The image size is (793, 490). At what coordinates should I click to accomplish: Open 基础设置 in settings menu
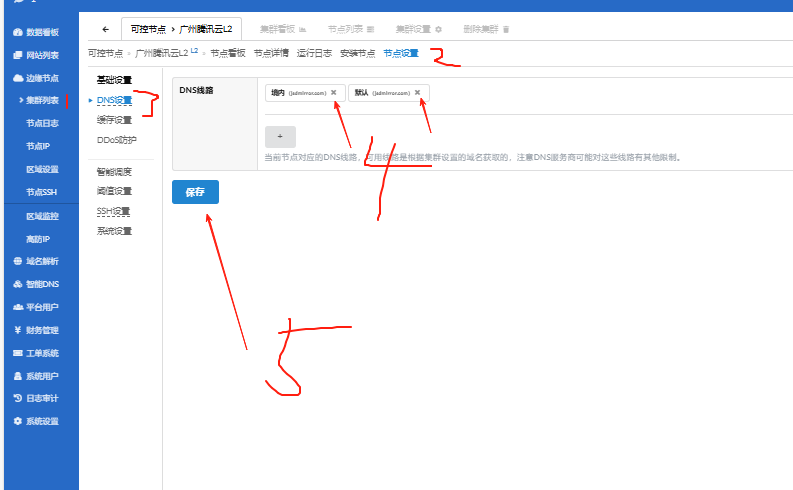tap(114, 80)
